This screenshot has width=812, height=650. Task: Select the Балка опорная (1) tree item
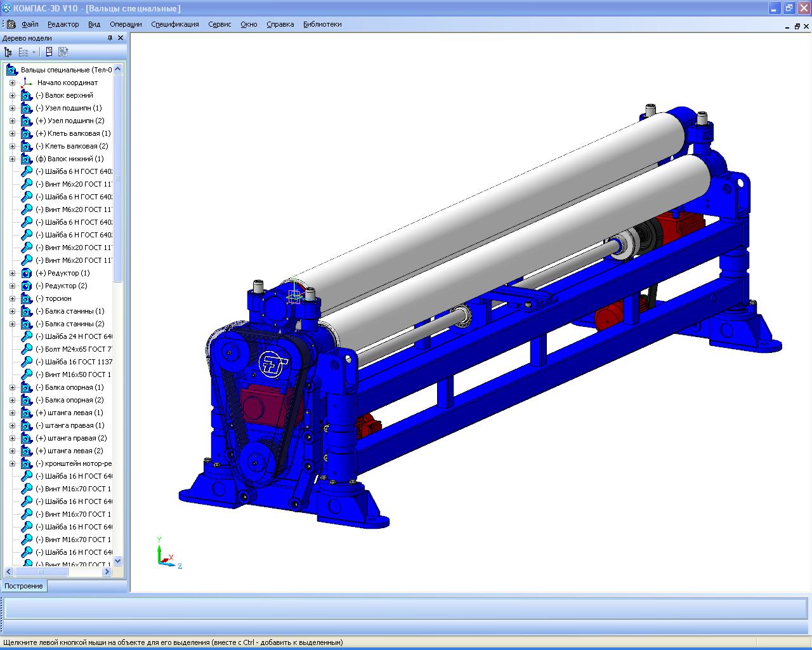tap(70, 387)
